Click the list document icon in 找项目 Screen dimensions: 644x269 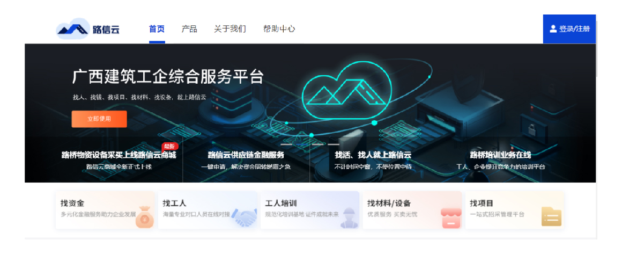pyautogui.click(x=551, y=217)
